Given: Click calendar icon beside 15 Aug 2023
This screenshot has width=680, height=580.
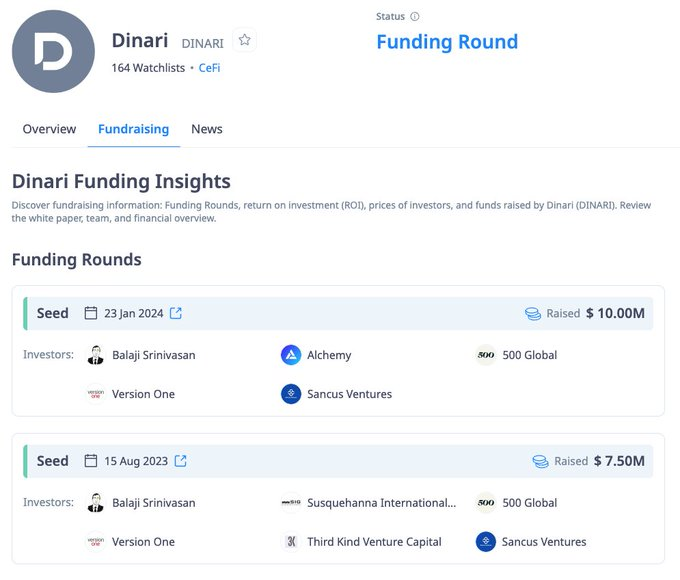Looking at the screenshot, I should tap(91, 460).
